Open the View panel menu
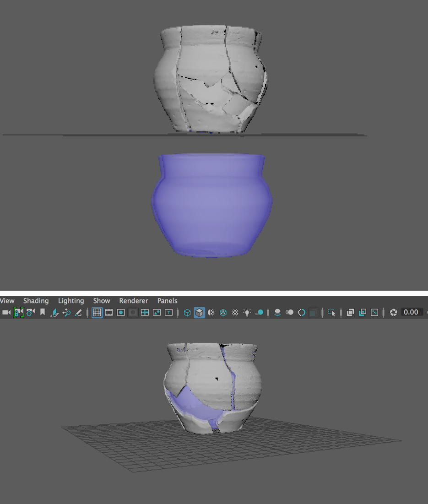Image resolution: width=428 pixels, height=504 pixels. pos(7,301)
